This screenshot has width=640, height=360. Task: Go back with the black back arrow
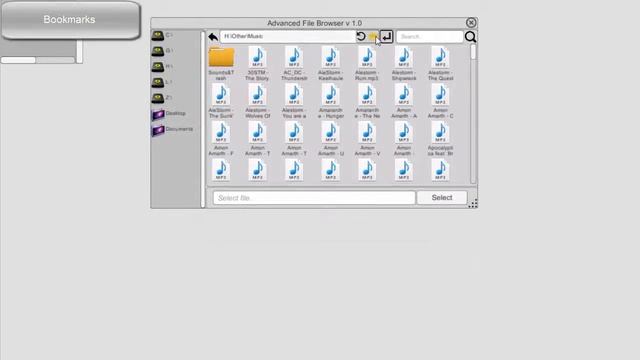213,37
